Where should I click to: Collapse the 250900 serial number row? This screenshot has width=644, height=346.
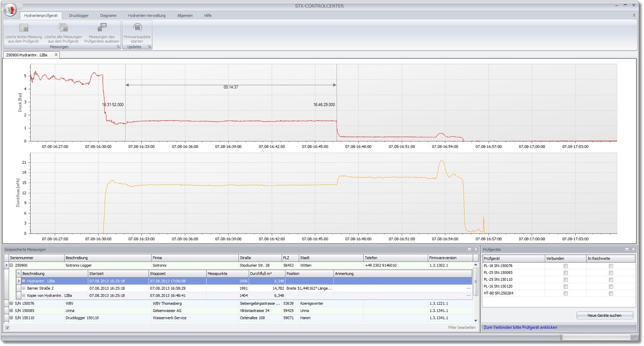pos(11,266)
